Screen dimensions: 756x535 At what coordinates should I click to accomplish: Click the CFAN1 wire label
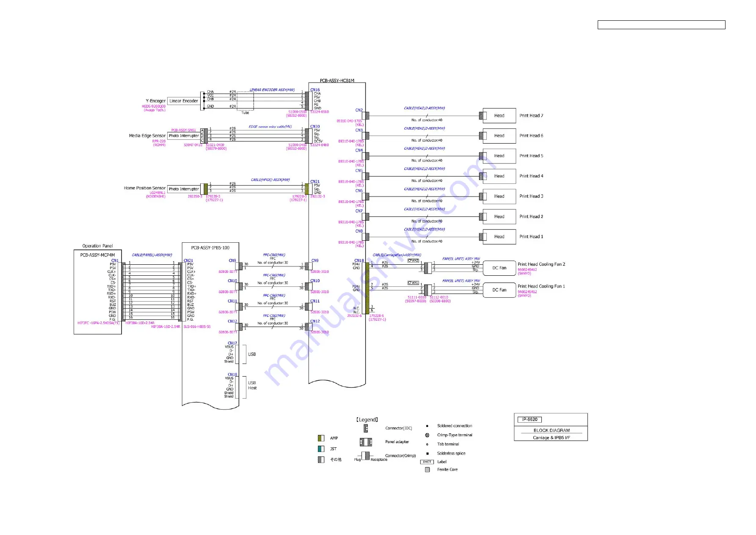point(413,283)
